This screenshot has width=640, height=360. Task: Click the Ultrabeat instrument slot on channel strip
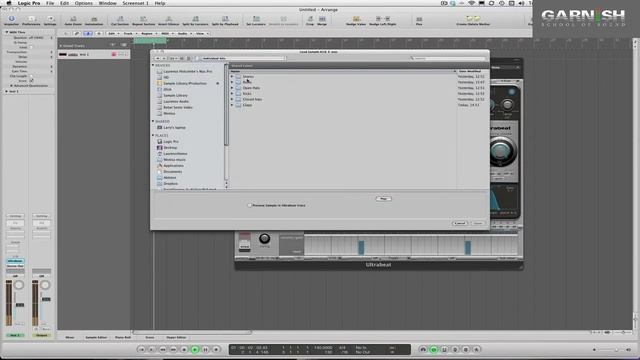pyautogui.click(x=15, y=261)
